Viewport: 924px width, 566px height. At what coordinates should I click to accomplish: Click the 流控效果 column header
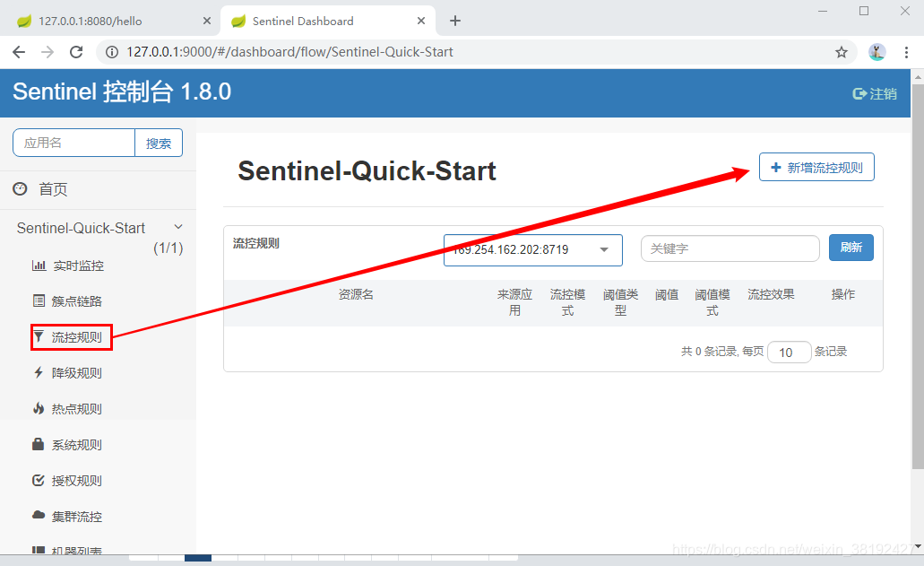[x=771, y=294]
